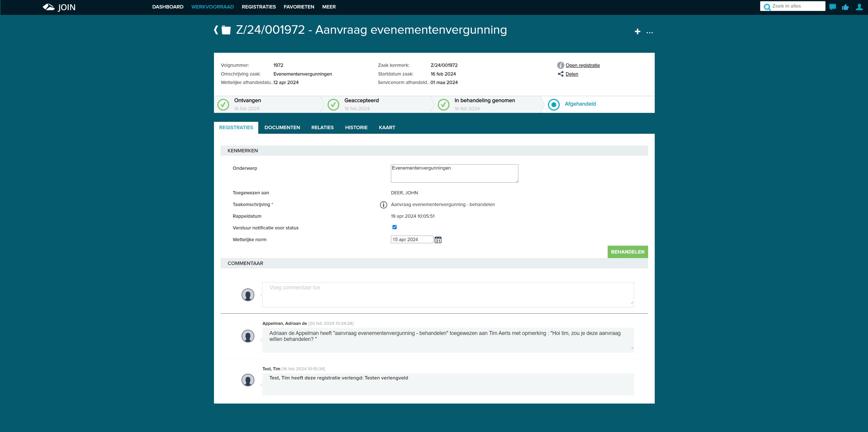Click the Test, Tim comment author
This screenshot has width=868, height=432.
(271, 369)
